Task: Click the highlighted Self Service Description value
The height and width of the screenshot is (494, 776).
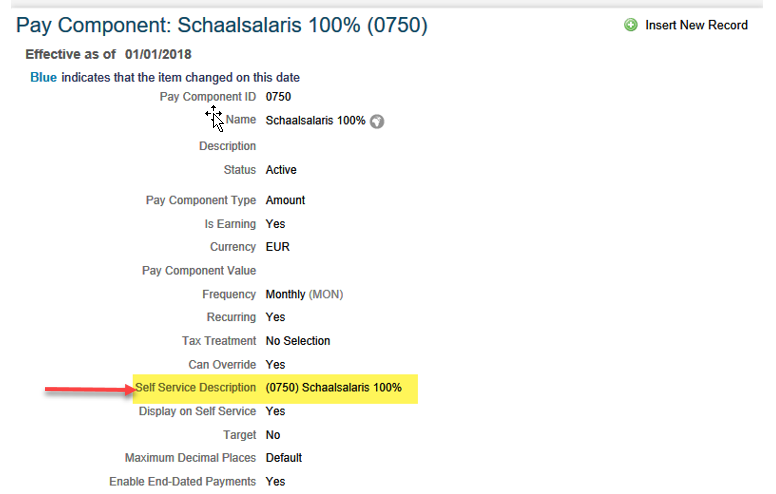Action: tap(334, 388)
